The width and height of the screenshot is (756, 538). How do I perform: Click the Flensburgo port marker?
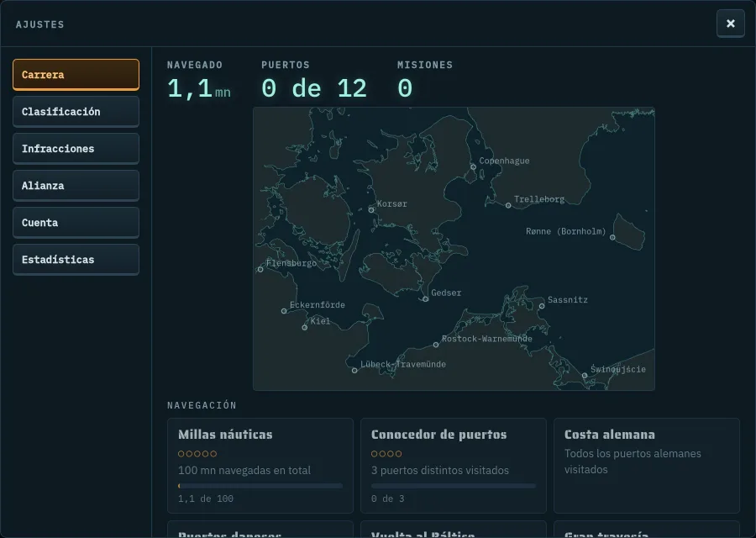pyautogui.click(x=260, y=269)
